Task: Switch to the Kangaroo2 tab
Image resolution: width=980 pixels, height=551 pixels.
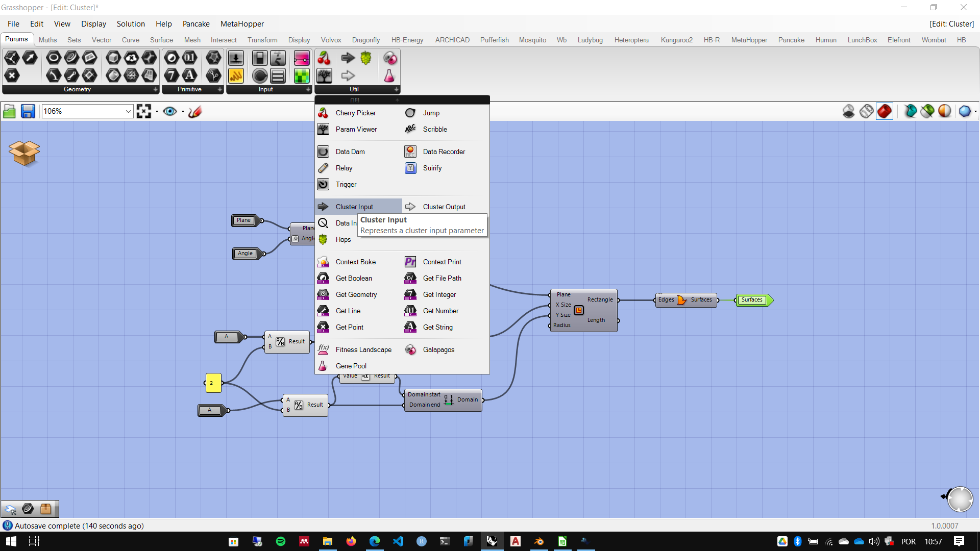Action: [676, 40]
